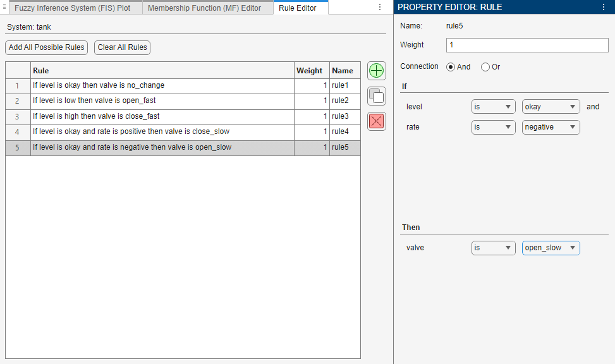Viewport: 615px width, 364px height.
Task: Click Clear All Rules button
Action: [x=122, y=47]
